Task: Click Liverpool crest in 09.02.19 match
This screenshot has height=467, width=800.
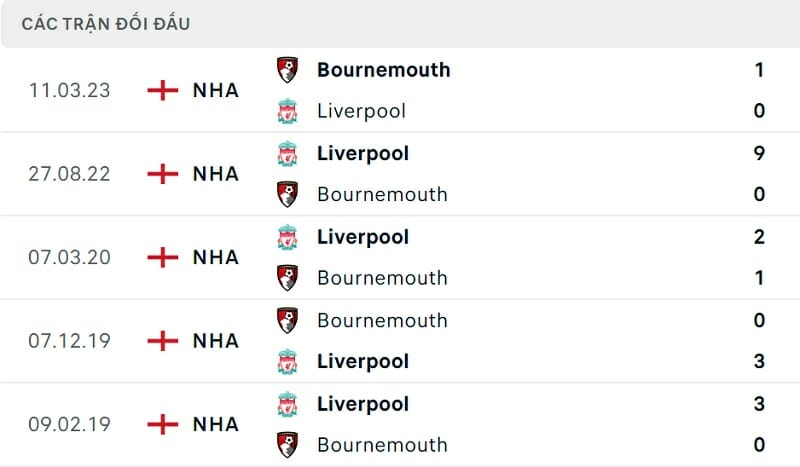Action: pos(287,404)
